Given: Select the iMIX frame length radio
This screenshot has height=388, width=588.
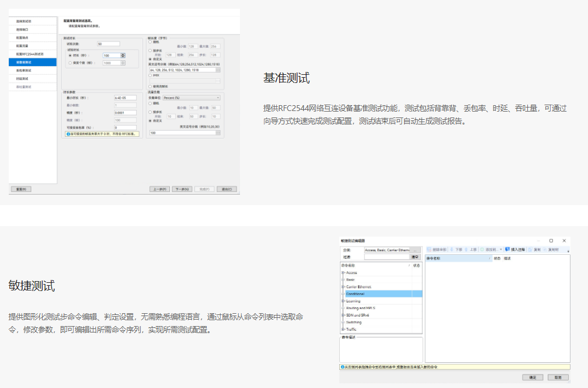Looking at the screenshot, I should pyautogui.click(x=150, y=75).
